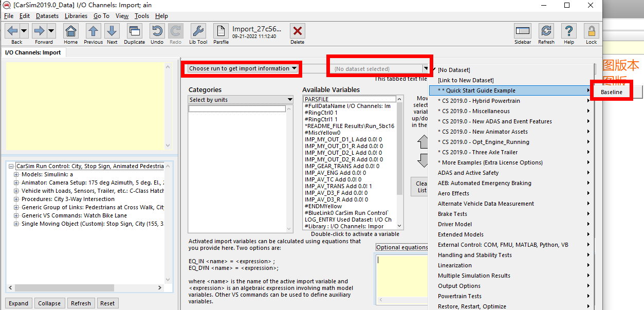Image resolution: width=644 pixels, height=310 pixels.
Task: Click the Undo toolbar icon
Action: [x=157, y=31]
